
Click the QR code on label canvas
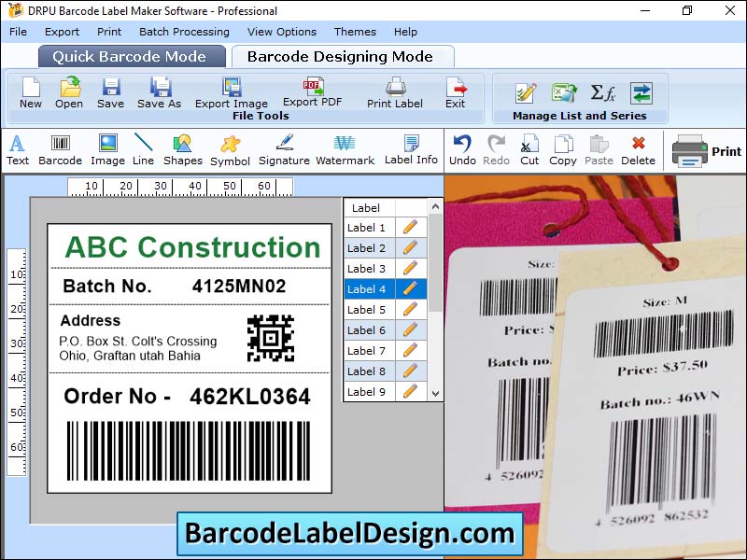coord(271,338)
